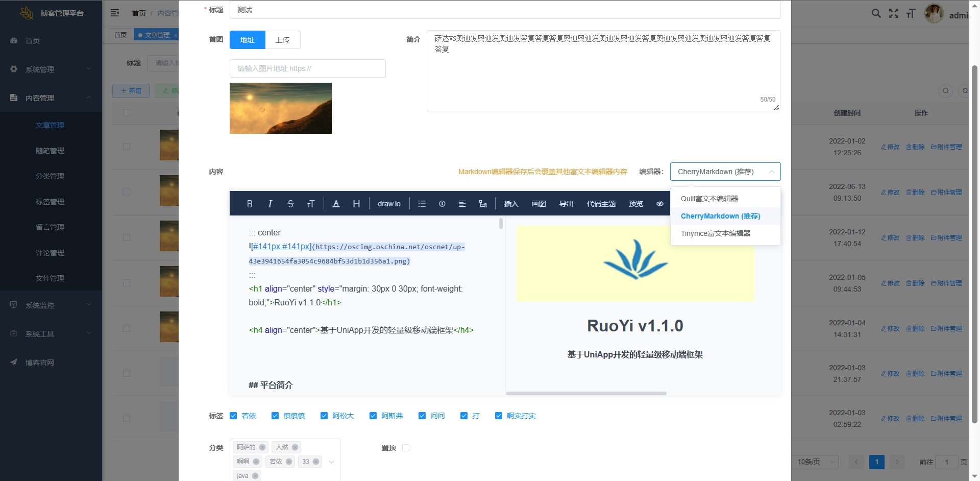
Task: Open the font color tool
Action: (x=336, y=204)
